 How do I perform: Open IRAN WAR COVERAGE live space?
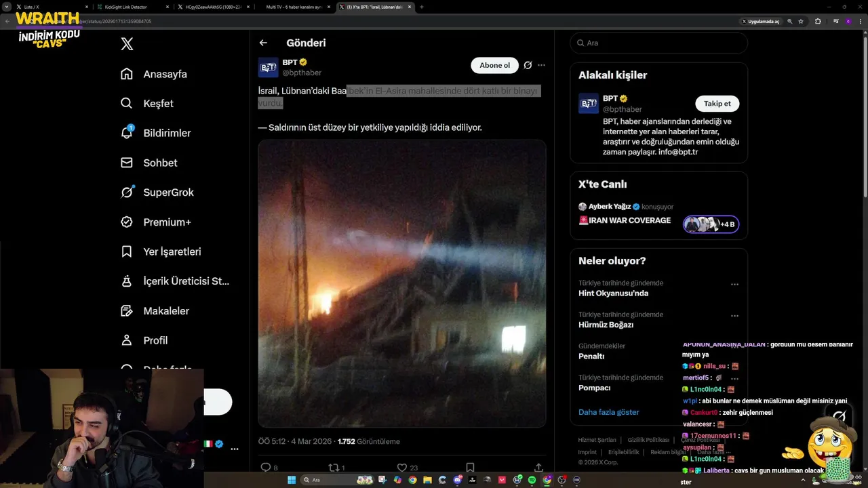[x=625, y=220]
